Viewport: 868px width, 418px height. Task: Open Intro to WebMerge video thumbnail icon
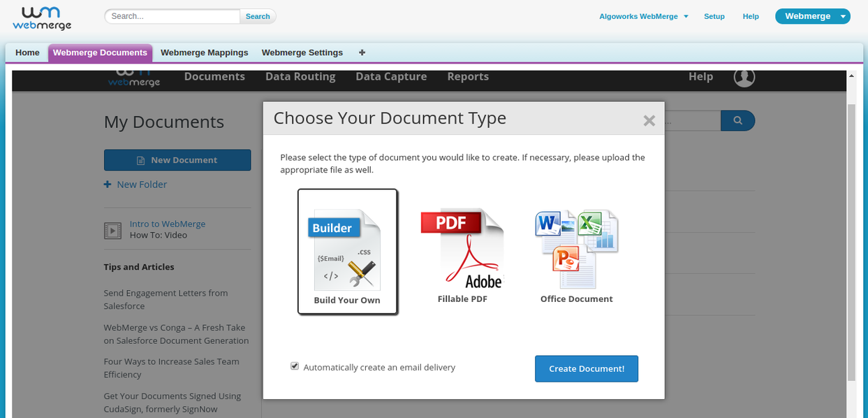click(112, 230)
